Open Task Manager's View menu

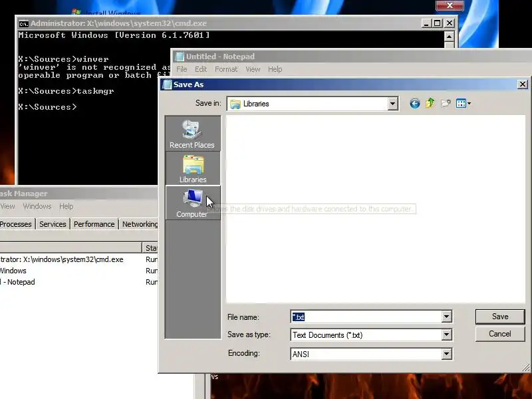7,206
